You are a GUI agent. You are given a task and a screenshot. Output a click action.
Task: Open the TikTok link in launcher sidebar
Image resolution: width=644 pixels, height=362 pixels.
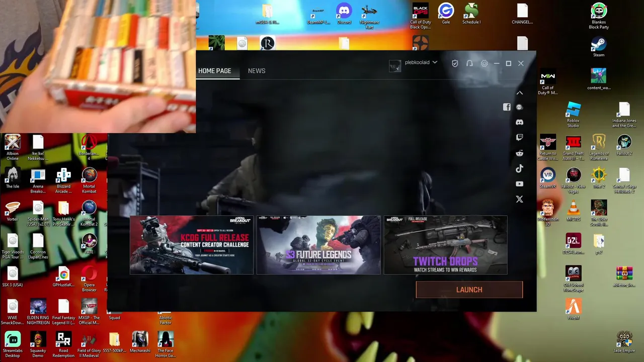[519, 168]
